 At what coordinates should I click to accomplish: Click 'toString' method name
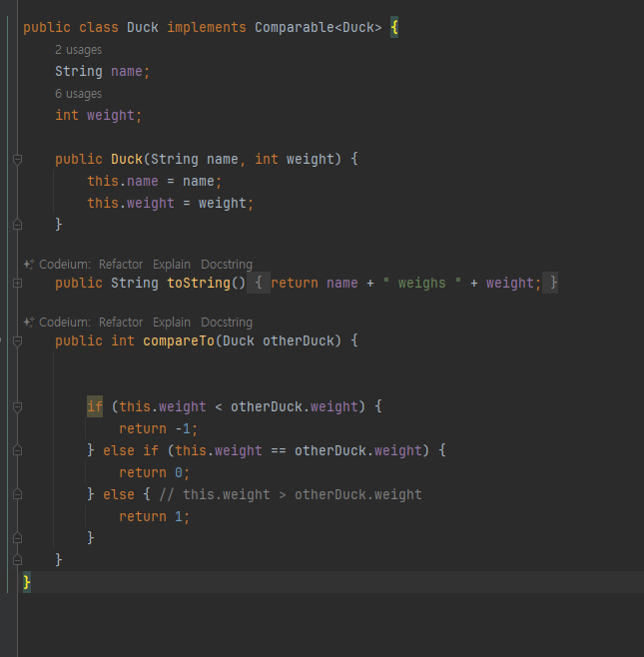pos(199,284)
